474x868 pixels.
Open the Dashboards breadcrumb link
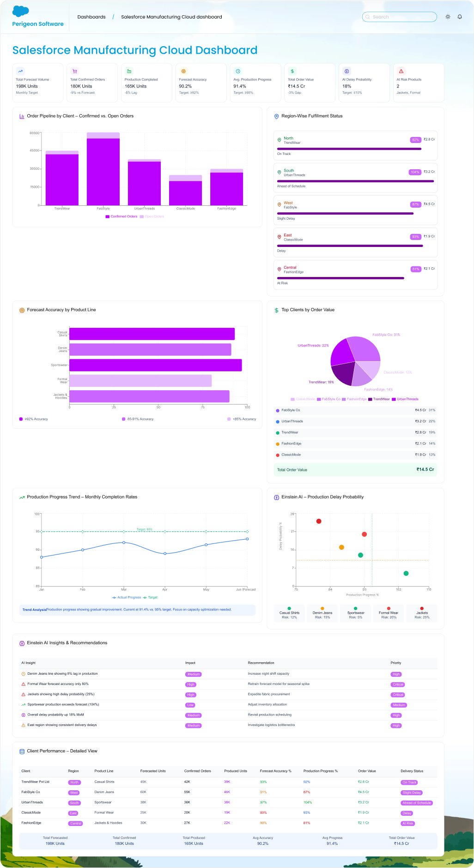point(91,17)
